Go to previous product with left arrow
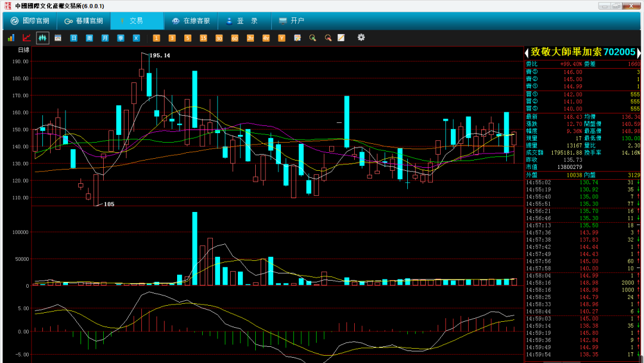The image size is (644, 363). click(x=527, y=53)
